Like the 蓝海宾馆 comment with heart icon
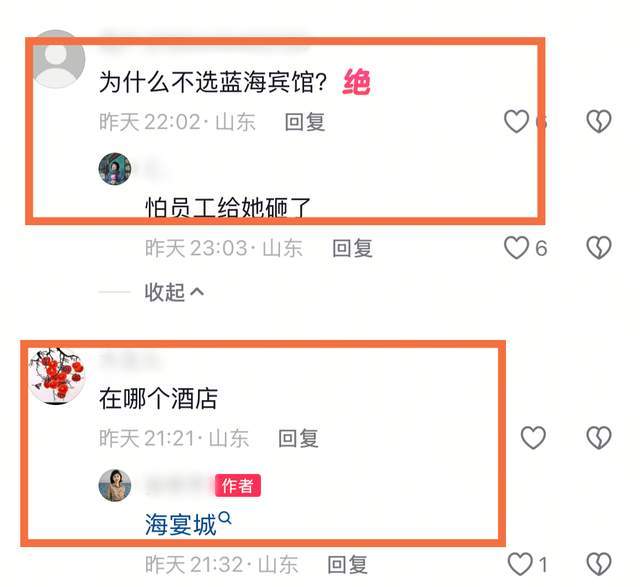This screenshot has width=640, height=587. [516, 121]
